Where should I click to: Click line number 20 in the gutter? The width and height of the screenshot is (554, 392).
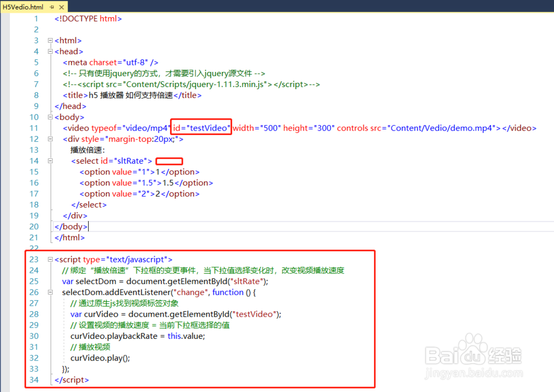click(x=34, y=226)
